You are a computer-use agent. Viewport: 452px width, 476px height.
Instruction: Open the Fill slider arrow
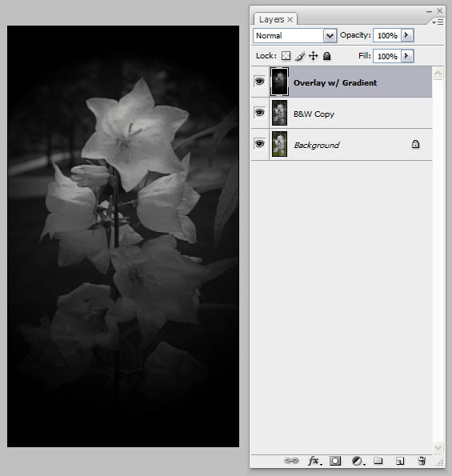pyautogui.click(x=407, y=56)
